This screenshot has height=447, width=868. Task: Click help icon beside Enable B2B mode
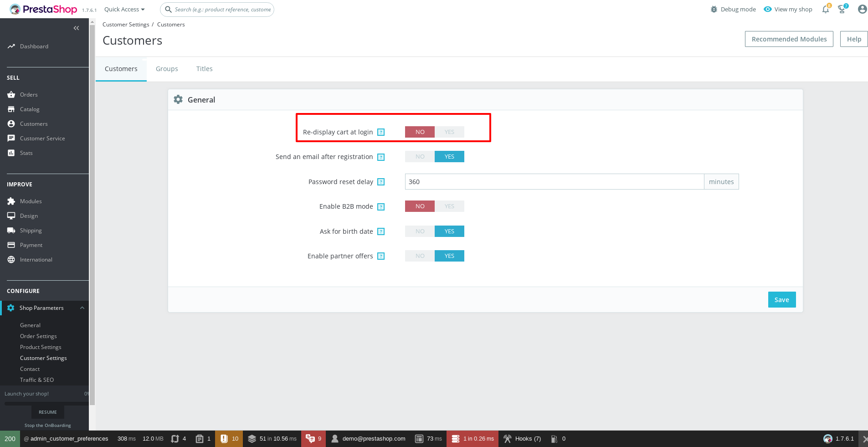(381, 207)
